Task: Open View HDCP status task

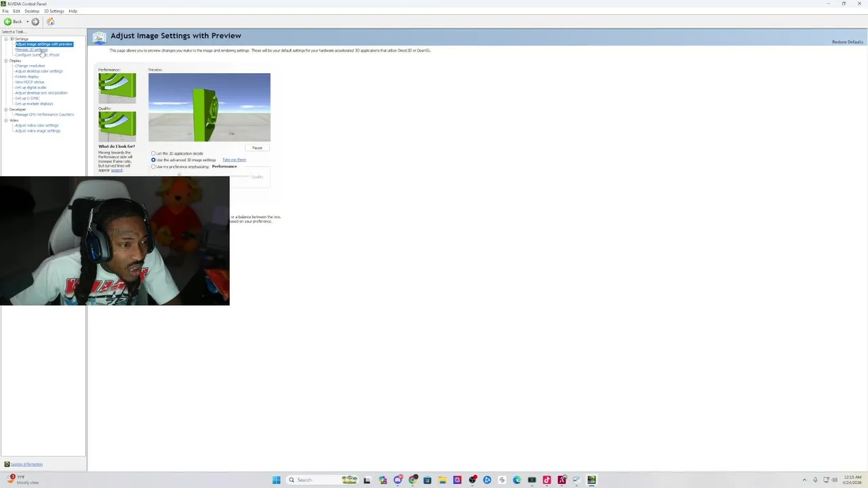Action: click(29, 82)
